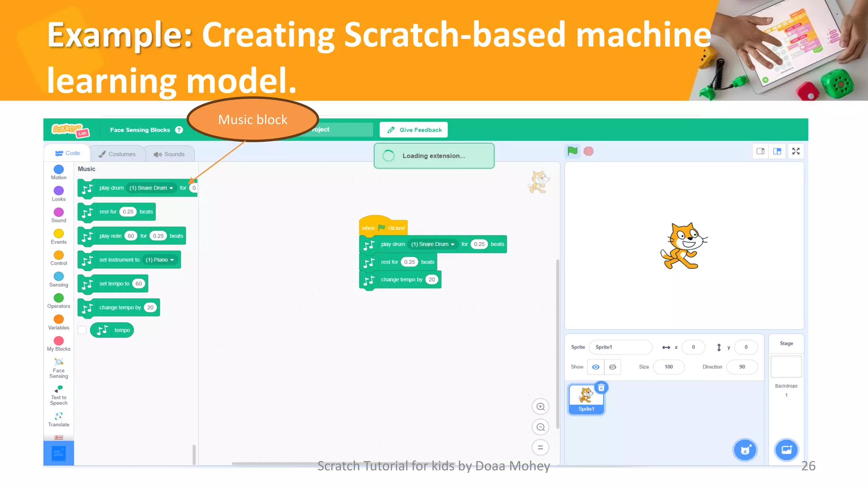This screenshot has height=488, width=868.
Task: Open the Face Sensing extension category
Action: (x=58, y=368)
